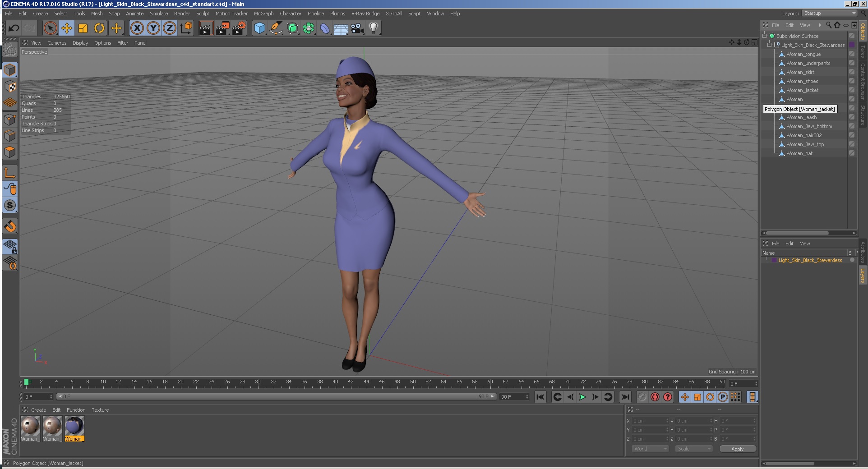
Task: Click the Apply button
Action: coord(738,449)
